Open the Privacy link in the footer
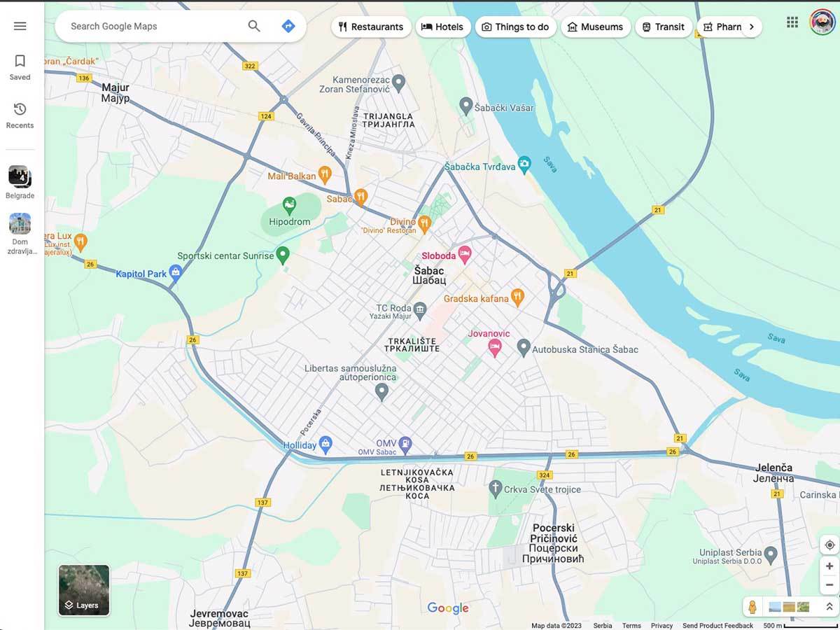The height and width of the screenshot is (630, 840). (661, 626)
